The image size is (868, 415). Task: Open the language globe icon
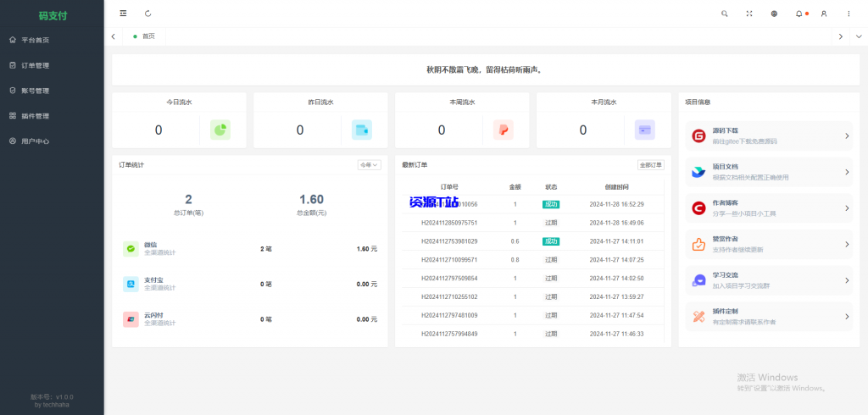tap(774, 14)
